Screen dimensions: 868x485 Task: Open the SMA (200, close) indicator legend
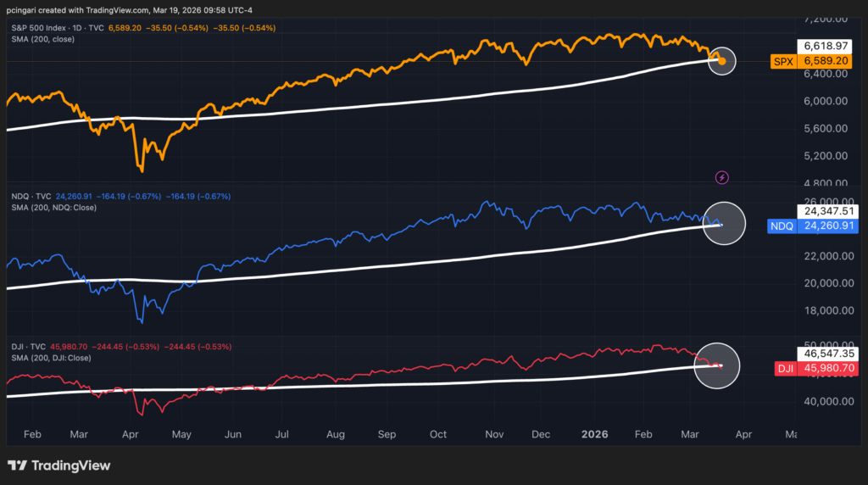tap(44, 39)
